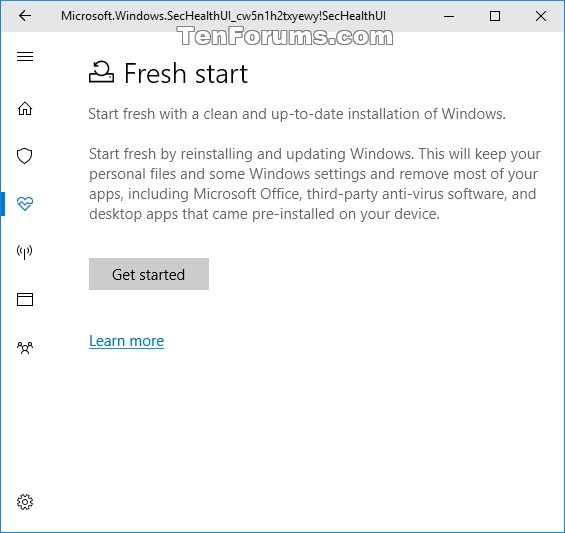Open Firewall & network protection antenna icon
565x533 pixels.
pyautogui.click(x=25, y=252)
